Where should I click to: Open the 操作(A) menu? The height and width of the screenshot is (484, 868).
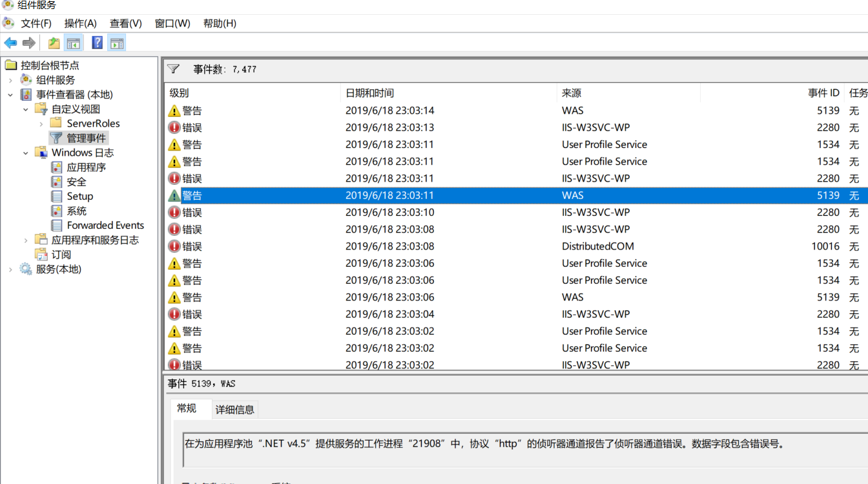coord(79,23)
